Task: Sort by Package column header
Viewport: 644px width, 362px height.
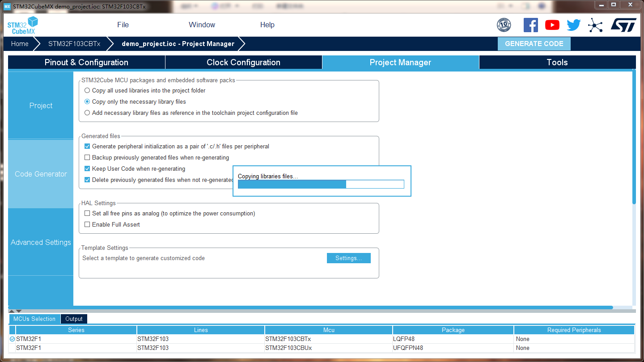Action: 453,330
